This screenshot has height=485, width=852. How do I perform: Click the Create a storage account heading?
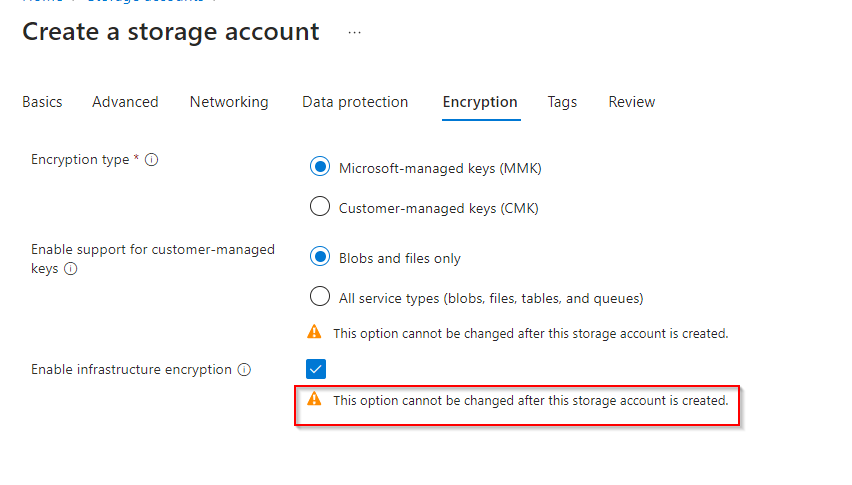pyautogui.click(x=171, y=32)
